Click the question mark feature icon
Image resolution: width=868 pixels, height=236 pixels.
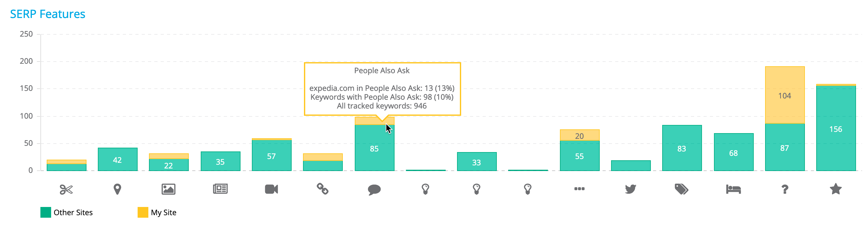(785, 189)
